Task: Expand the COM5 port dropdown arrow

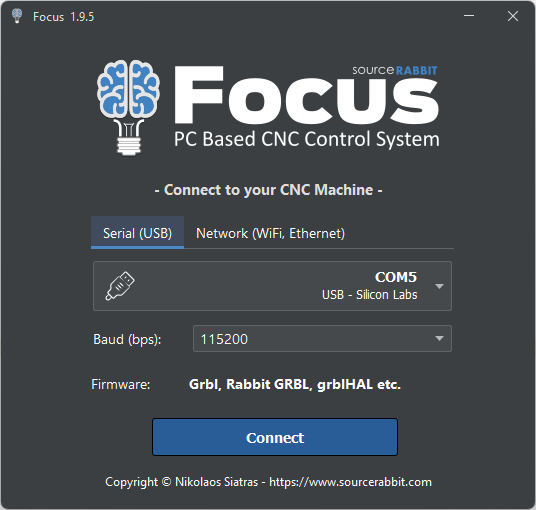Action: pyautogui.click(x=439, y=286)
